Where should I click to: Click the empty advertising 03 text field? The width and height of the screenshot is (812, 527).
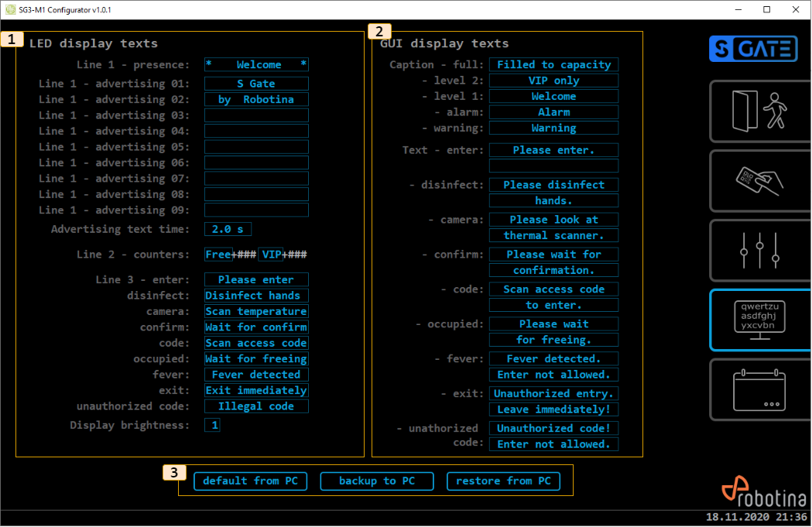pos(256,115)
